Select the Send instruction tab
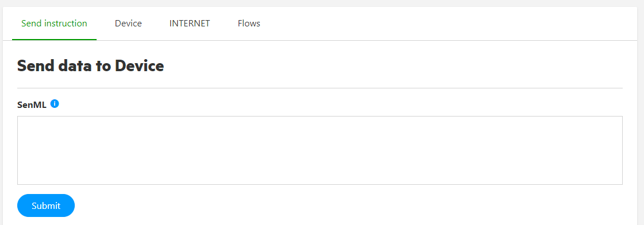The height and width of the screenshot is (225, 644). point(54,24)
